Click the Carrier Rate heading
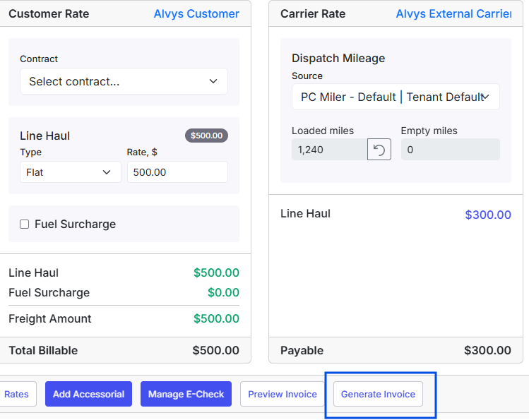Image resolution: width=529 pixels, height=420 pixels. point(313,14)
